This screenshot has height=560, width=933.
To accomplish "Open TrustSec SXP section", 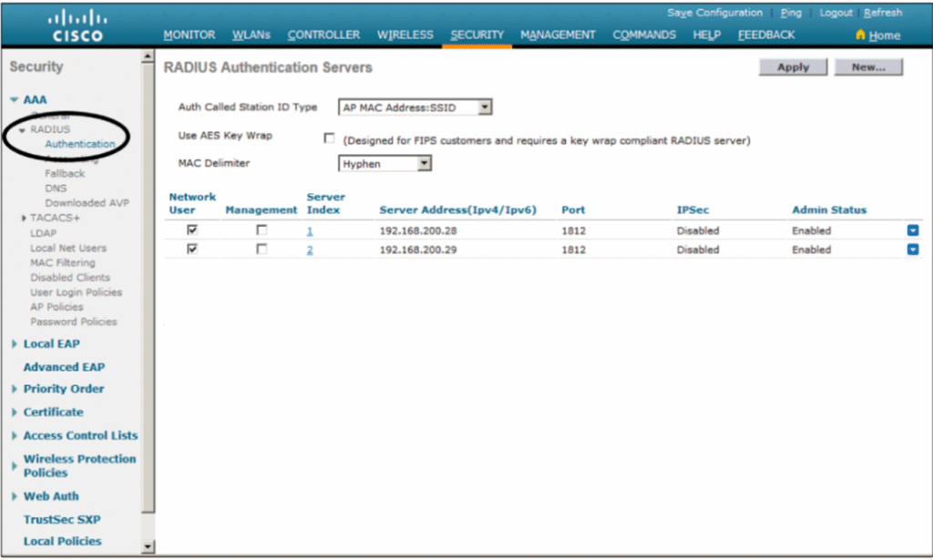I will pyautogui.click(x=62, y=519).
